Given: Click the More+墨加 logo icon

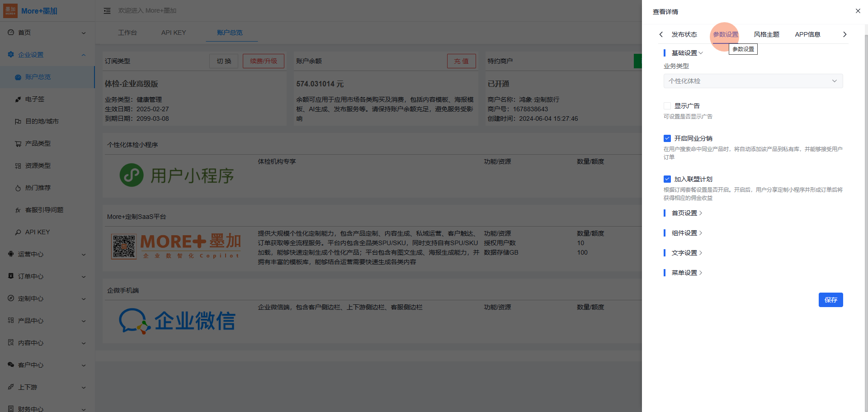Looking at the screenshot, I should [10, 11].
